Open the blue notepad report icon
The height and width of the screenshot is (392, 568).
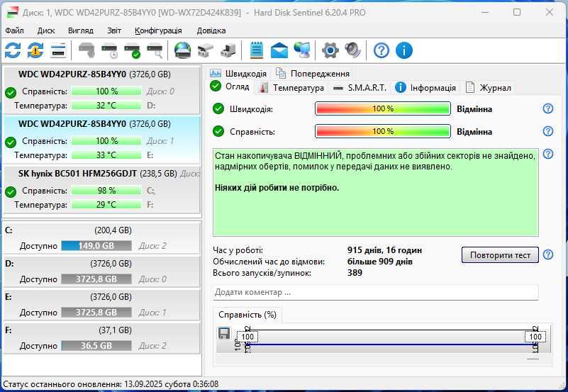(x=257, y=50)
